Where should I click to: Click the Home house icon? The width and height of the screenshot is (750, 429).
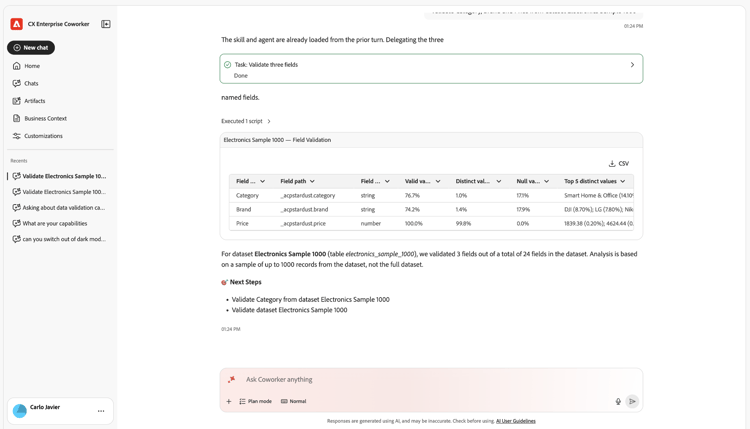click(17, 66)
